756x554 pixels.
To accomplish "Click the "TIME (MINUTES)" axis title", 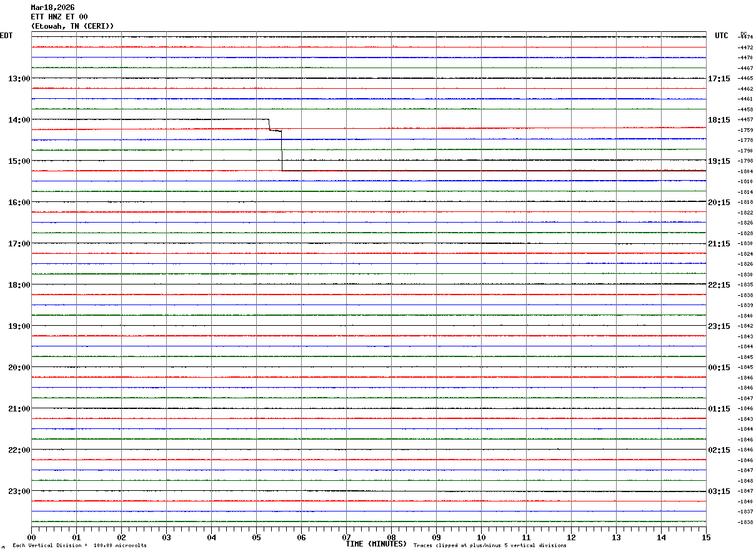I will (376, 544).
